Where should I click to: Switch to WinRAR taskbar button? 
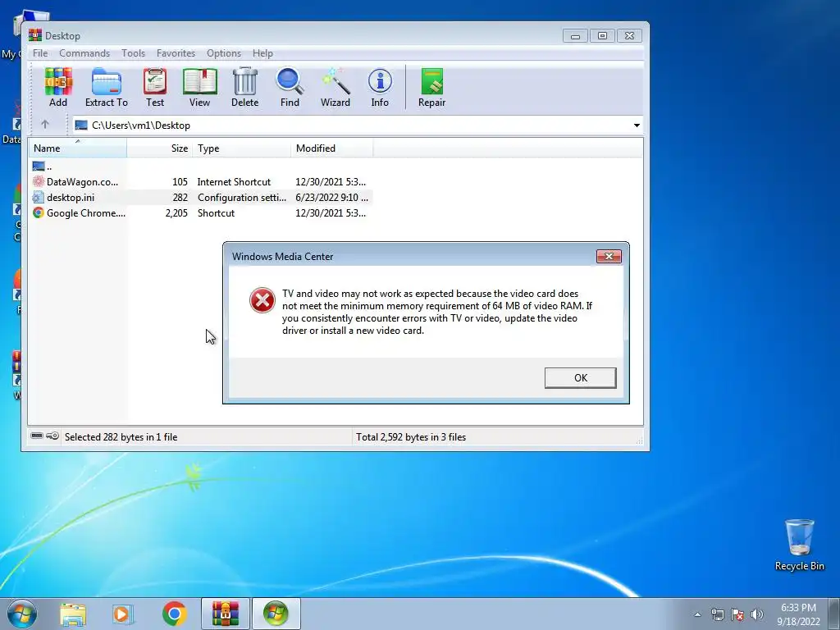point(226,614)
